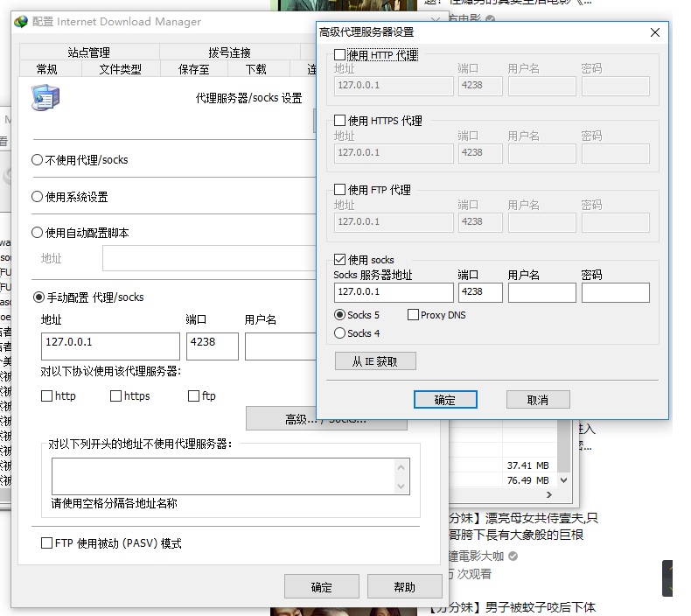Click the socks 用户名 input field

[x=541, y=292]
